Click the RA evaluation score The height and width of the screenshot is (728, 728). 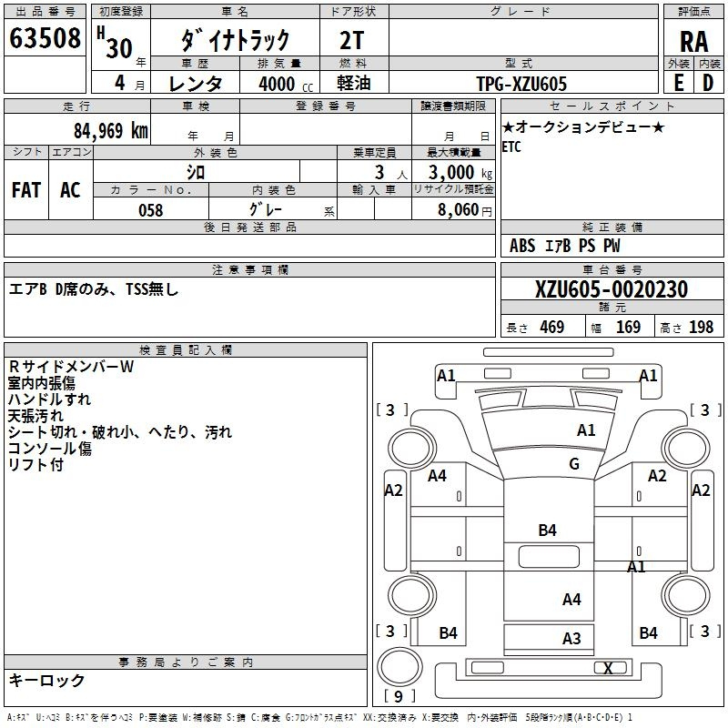click(x=693, y=42)
